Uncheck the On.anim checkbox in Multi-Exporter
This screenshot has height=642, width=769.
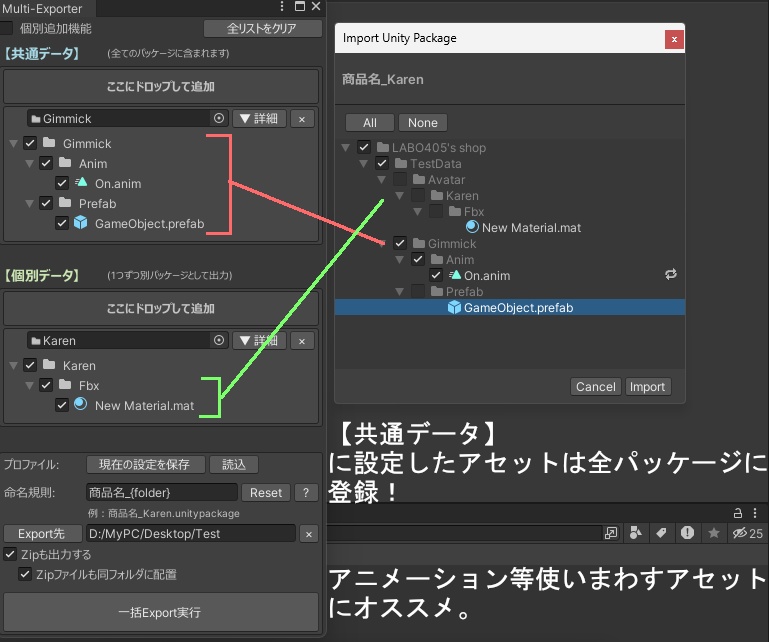tap(62, 183)
